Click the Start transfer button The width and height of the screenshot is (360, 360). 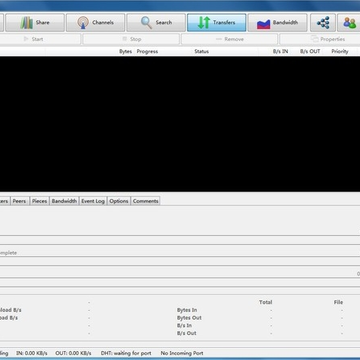pos(40,39)
